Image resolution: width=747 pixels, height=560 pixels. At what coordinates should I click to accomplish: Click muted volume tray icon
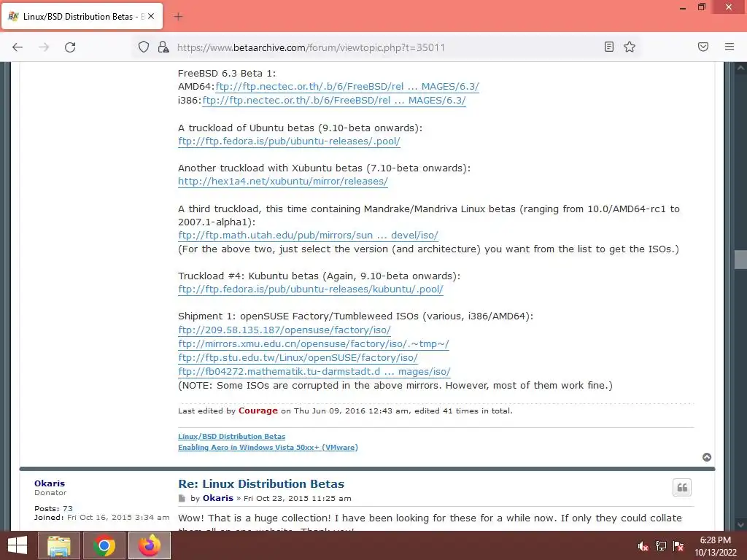[643, 546]
